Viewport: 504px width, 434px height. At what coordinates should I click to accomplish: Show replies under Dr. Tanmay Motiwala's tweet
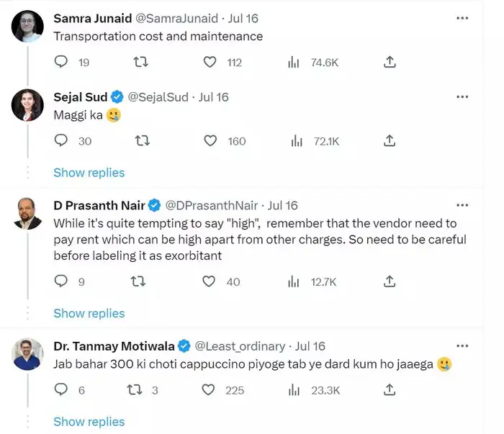(x=89, y=422)
